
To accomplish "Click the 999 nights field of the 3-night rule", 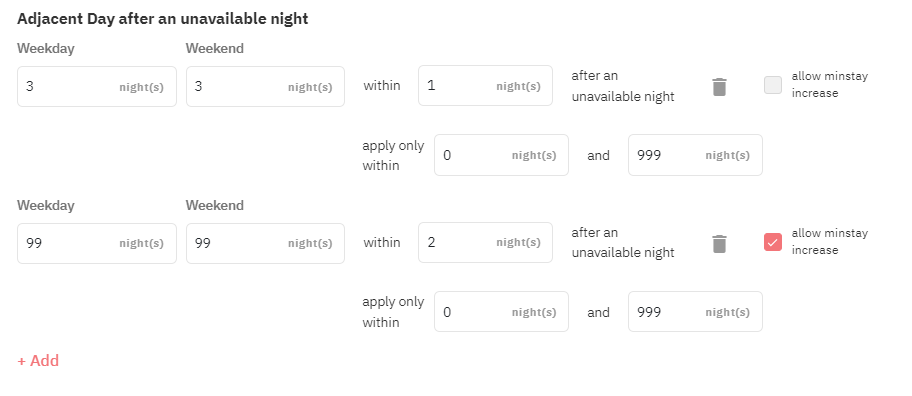I will coord(695,155).
